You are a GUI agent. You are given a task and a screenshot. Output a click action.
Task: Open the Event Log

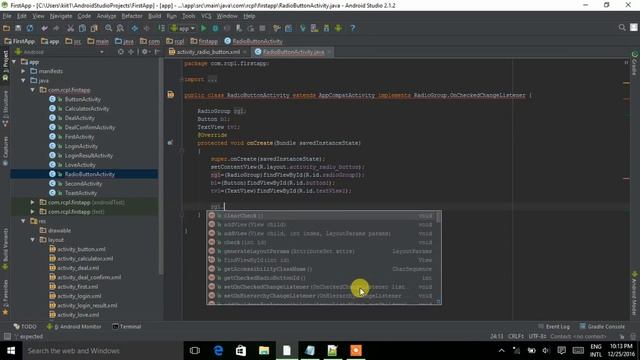553,327
